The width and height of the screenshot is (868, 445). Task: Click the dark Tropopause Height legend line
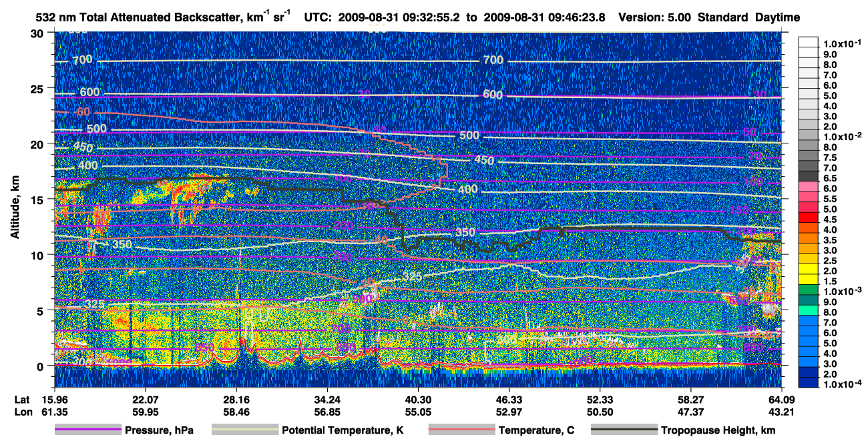pyautogui.click(x=625, y=430)
